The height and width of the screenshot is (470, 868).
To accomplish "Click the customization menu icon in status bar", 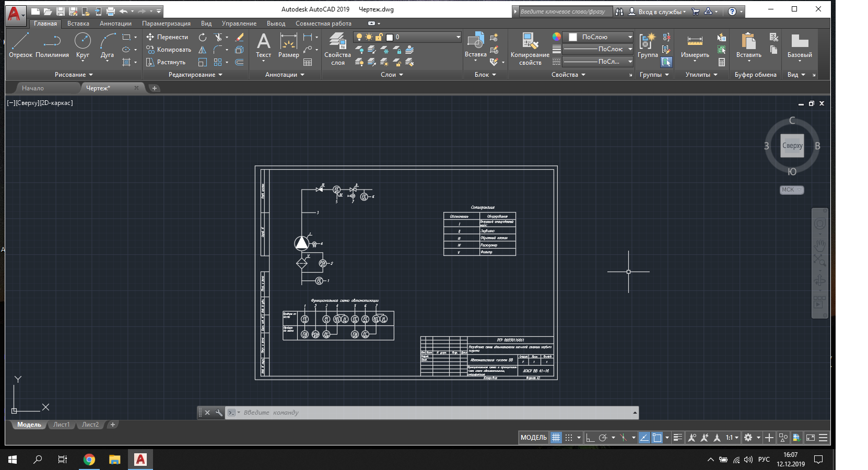I will [x=823, y=438].
